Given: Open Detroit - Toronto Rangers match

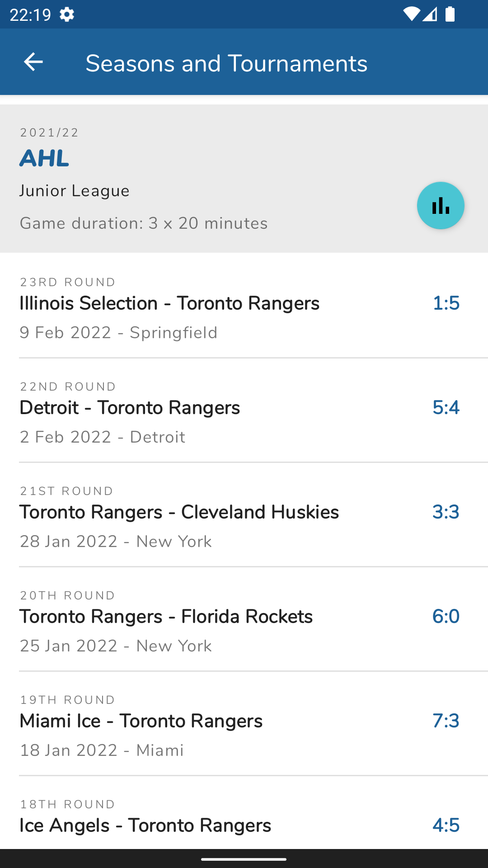Looking at the screenshot, I should tap(130, 408).
